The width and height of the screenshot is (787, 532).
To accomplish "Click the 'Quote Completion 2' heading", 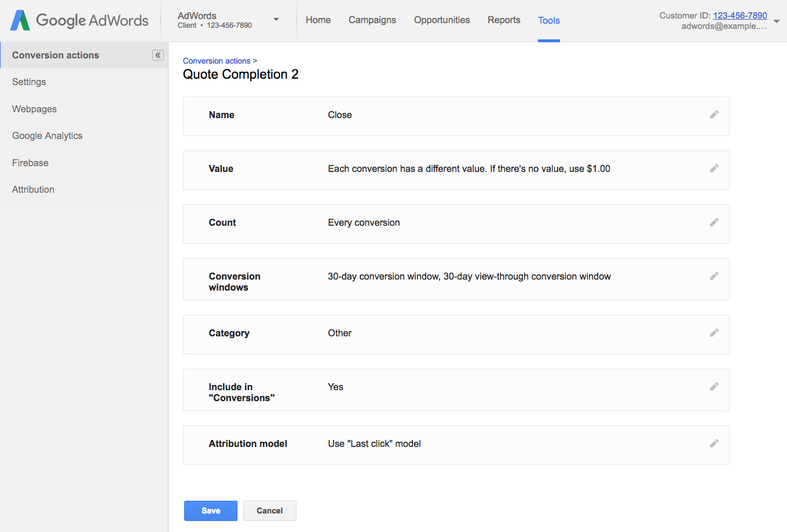I will pos(241,74).
